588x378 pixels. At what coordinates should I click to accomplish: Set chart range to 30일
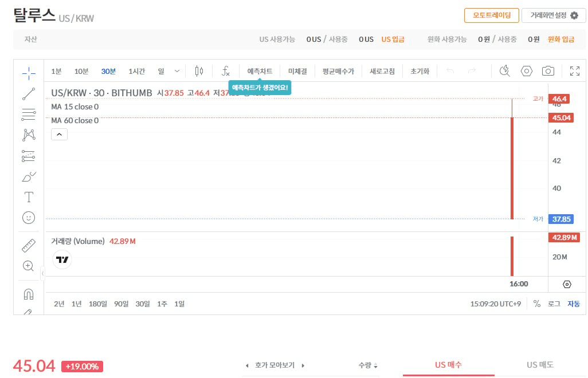[x=143, y=304]
